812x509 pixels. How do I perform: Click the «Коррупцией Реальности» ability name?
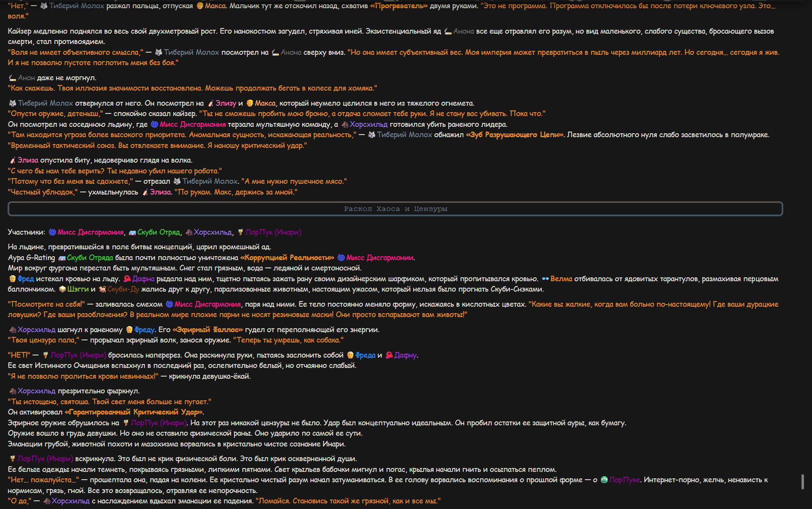(x=287, y=258)
